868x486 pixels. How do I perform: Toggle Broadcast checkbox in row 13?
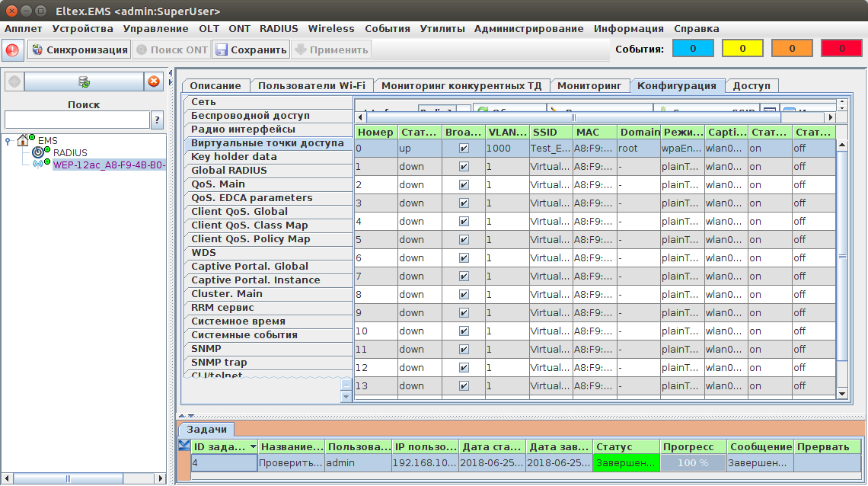click(464, 386)
